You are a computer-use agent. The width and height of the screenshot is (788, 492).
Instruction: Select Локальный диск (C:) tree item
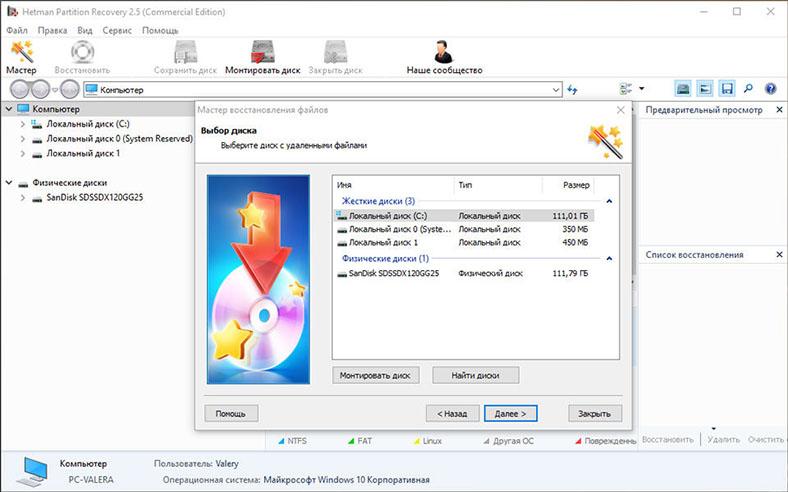[87, 124]
